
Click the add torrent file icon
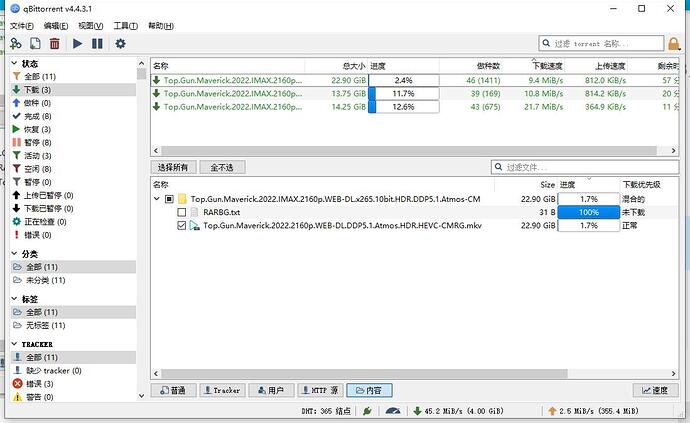35,44
